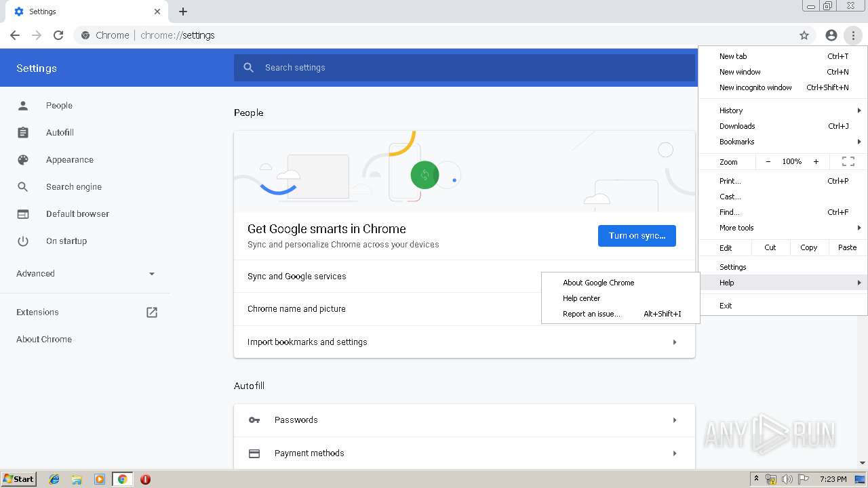
Task: Click the Default browser window icon
Action: click(23, 214)
